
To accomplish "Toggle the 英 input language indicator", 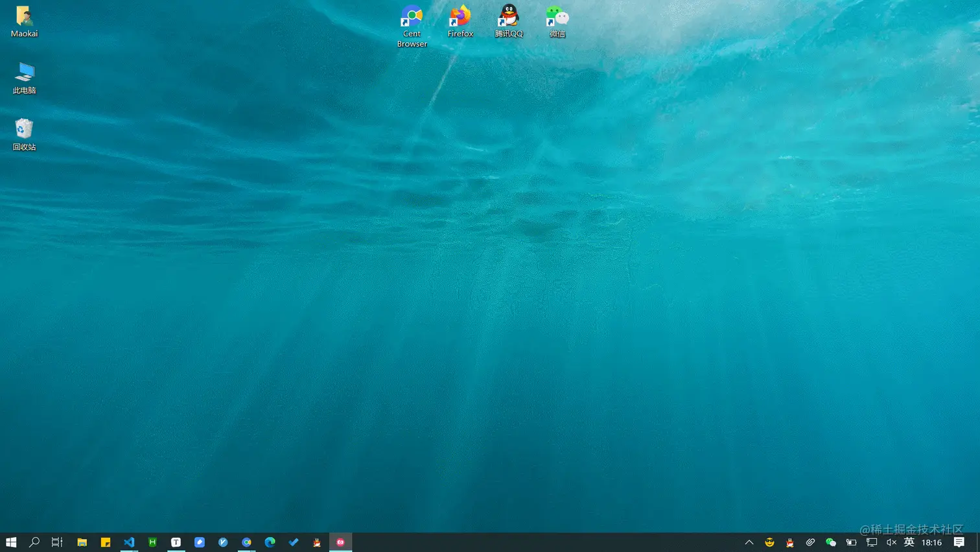I will [x=909, y=542].
